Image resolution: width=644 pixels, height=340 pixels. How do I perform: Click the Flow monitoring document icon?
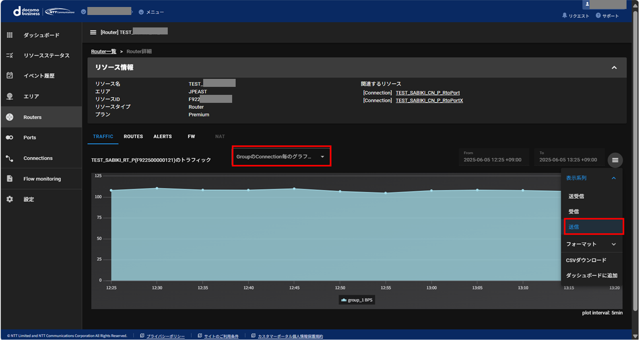(x=9, y=179)
